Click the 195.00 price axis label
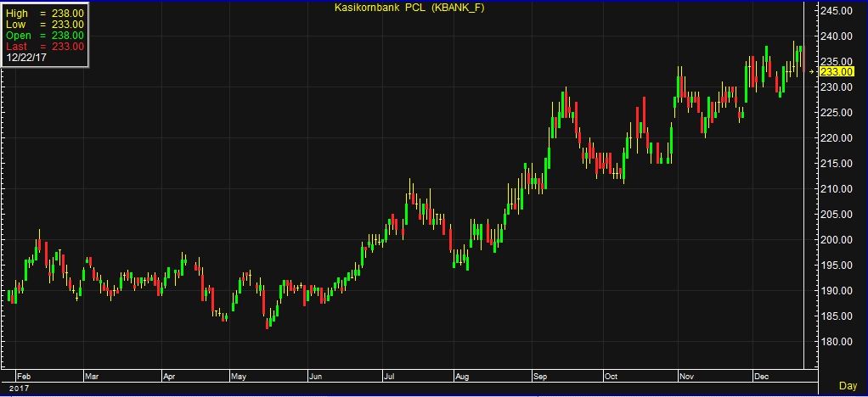Image resolution: width=868 pixels, height=397 pixels. click(837, 266)
